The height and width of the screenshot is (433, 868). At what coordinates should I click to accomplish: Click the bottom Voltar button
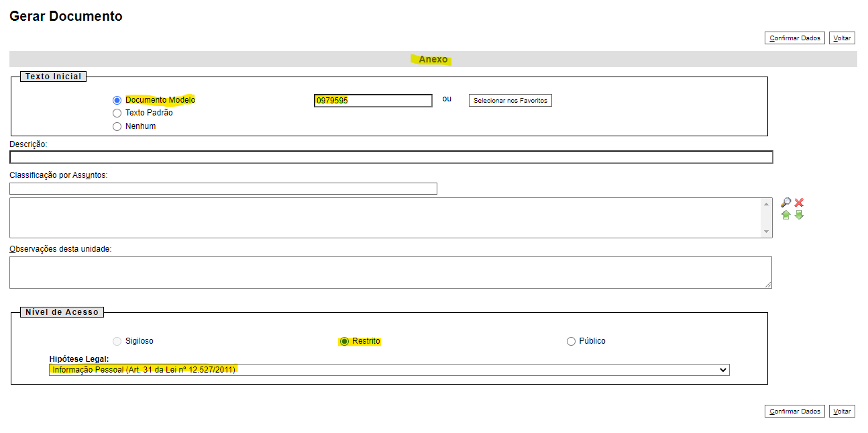click(x=842, y=412)
